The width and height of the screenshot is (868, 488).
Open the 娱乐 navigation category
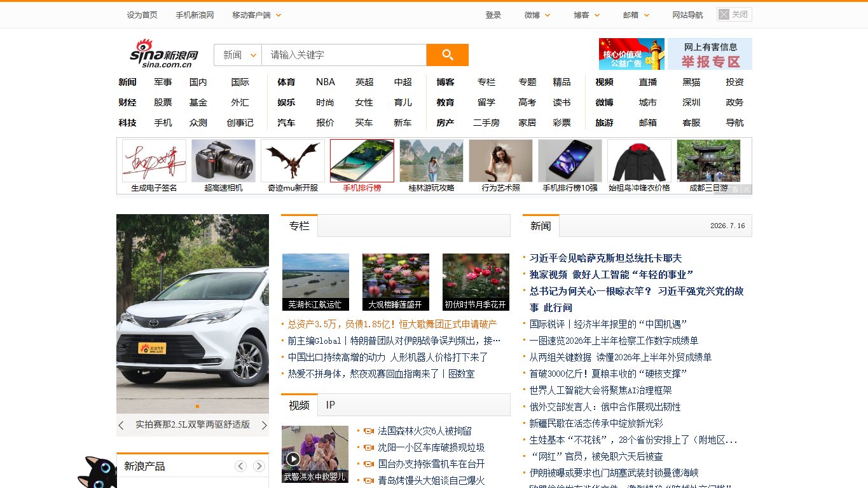pos(286,102)
